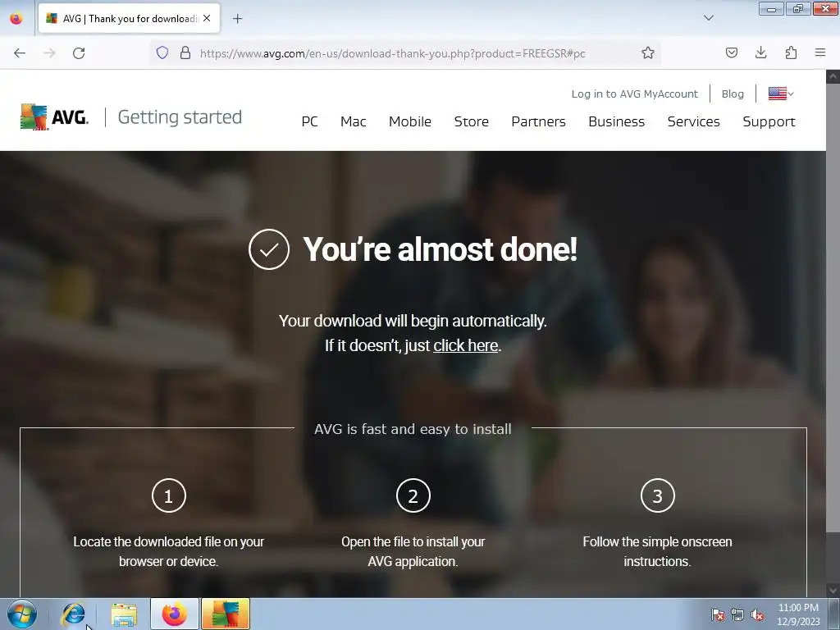840x630 pixels.
Task: Open the Mac menu
Action: click(x=353, y=121)
